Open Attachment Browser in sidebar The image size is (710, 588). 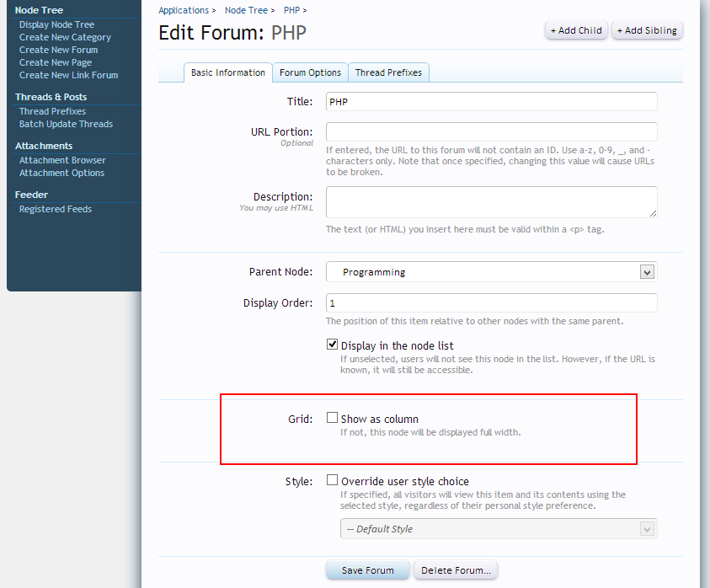62,160
